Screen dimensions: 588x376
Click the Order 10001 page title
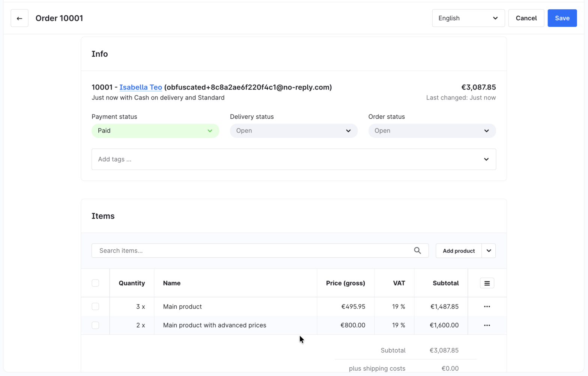(x=59, y=18)
